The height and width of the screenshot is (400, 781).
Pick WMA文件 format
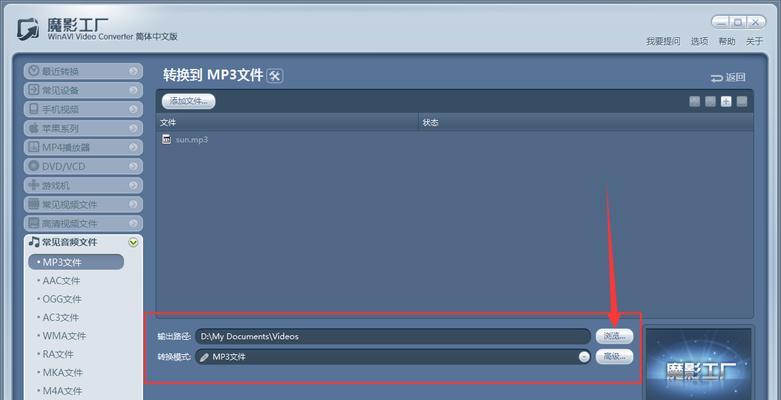tap(63, 336)
